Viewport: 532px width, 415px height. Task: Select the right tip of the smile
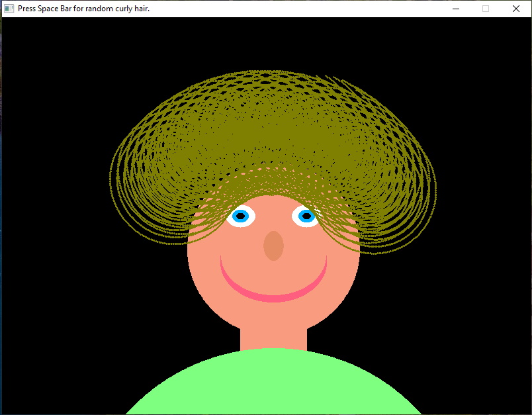click(x=325, y=259)
